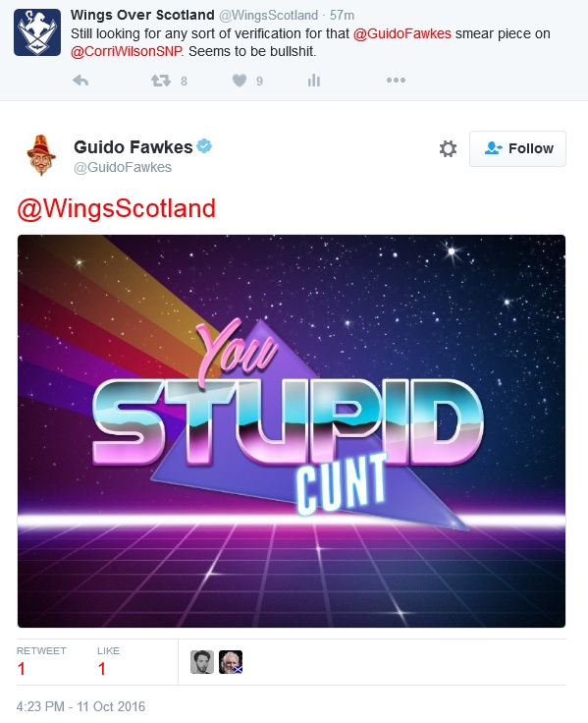This screenshot has height=723, width=588.
Task: Open the 4:23 PM timestamp link
Action: coord(80,706)
